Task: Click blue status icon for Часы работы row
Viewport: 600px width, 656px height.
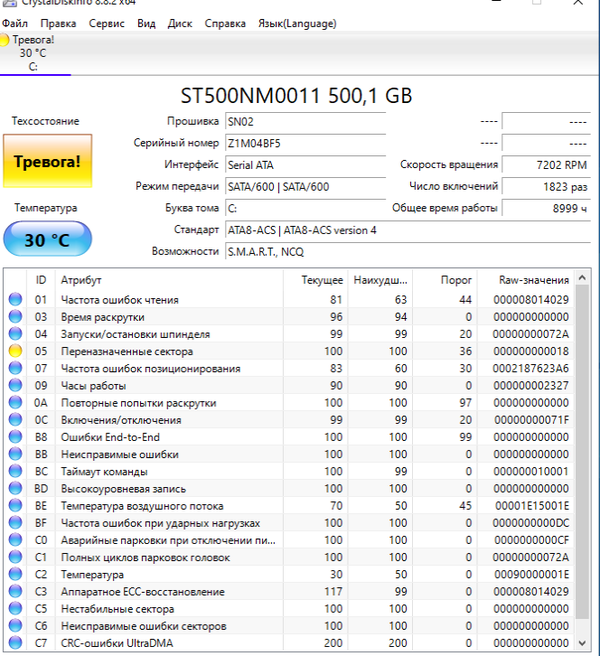Action: 14,385
